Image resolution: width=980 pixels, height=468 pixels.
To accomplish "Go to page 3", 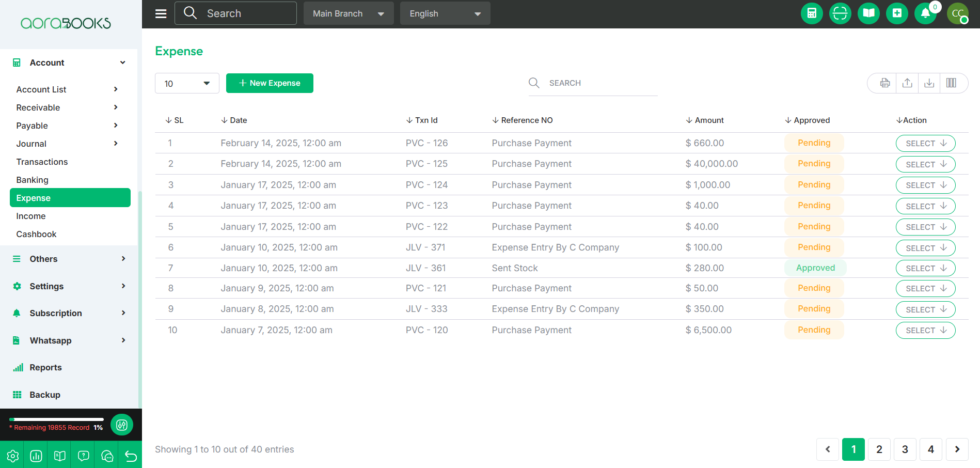I will [x=905, y=449].
